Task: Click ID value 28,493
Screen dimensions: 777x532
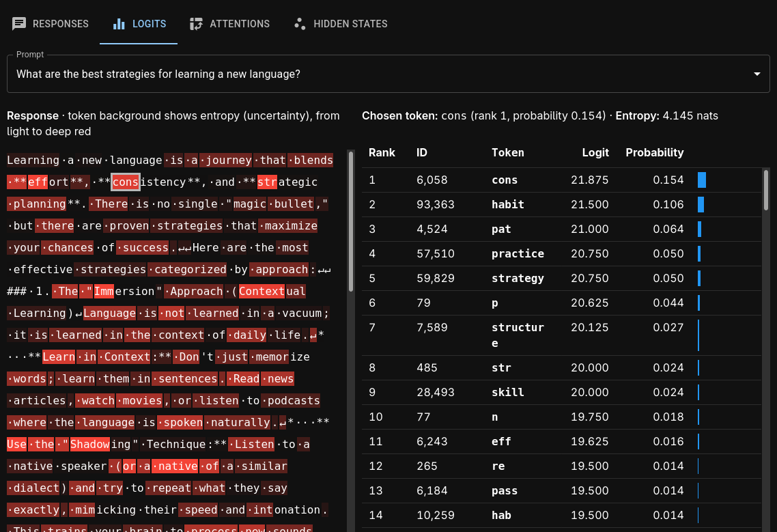Action: pos(435,392)
